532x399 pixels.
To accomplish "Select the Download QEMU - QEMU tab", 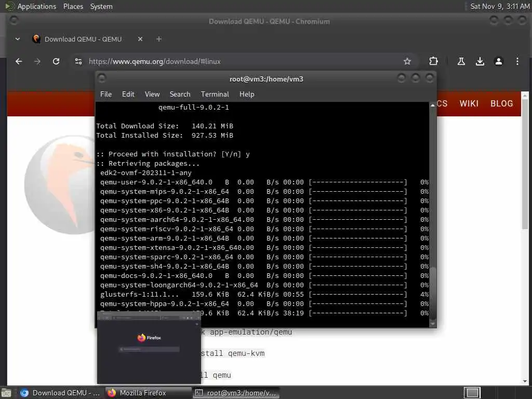I will (83, 39).
